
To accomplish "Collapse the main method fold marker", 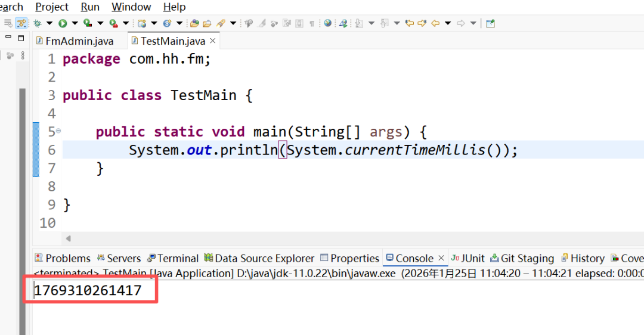I will point(58,131).
